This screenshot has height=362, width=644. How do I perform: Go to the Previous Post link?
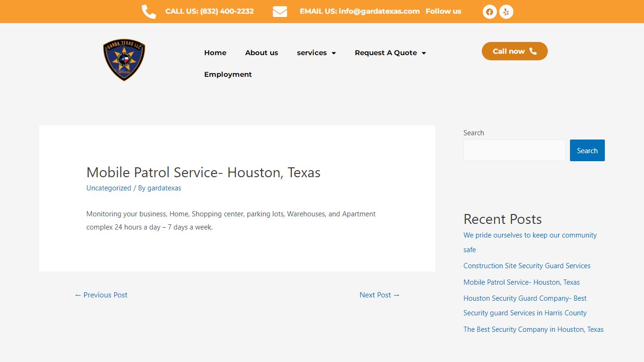[101, 295]
